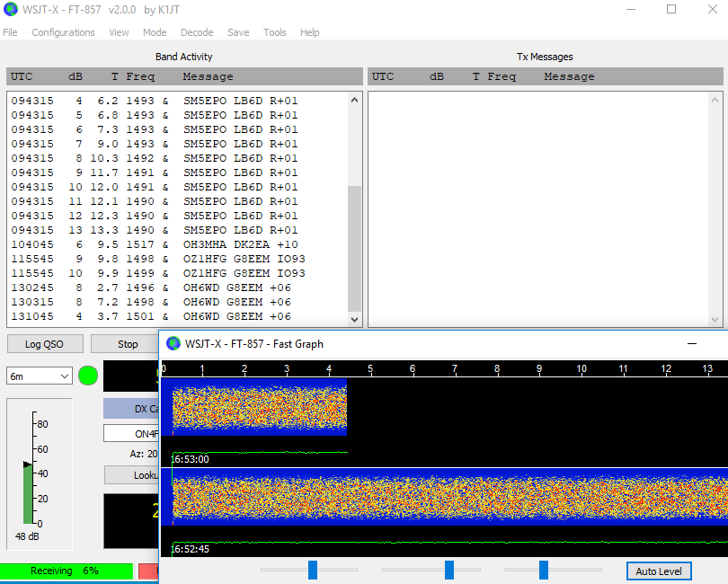Click the Log QSO button
The width and height of the screenshot is (728, 584).
[45, 344]
